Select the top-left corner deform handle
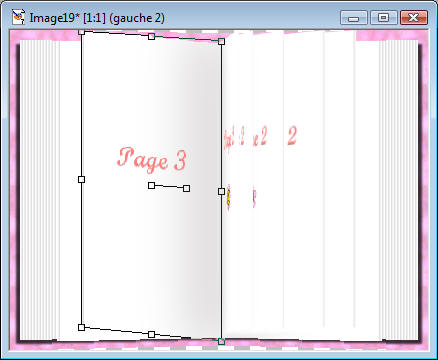Screen dimensions: 438x360 point(81,32)
